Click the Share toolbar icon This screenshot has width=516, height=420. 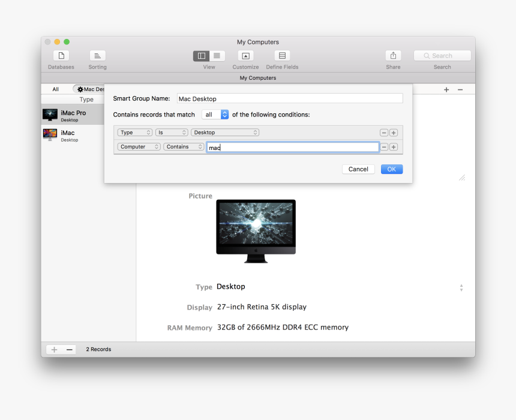click(x=393, y=56)
